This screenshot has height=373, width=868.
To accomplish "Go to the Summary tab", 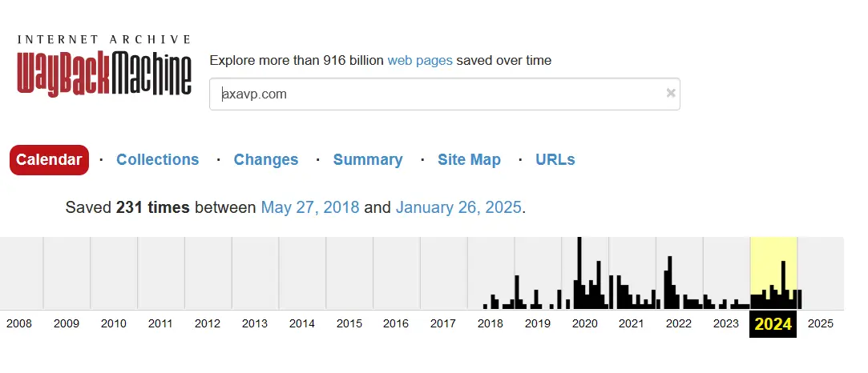I will click(368, 159).
